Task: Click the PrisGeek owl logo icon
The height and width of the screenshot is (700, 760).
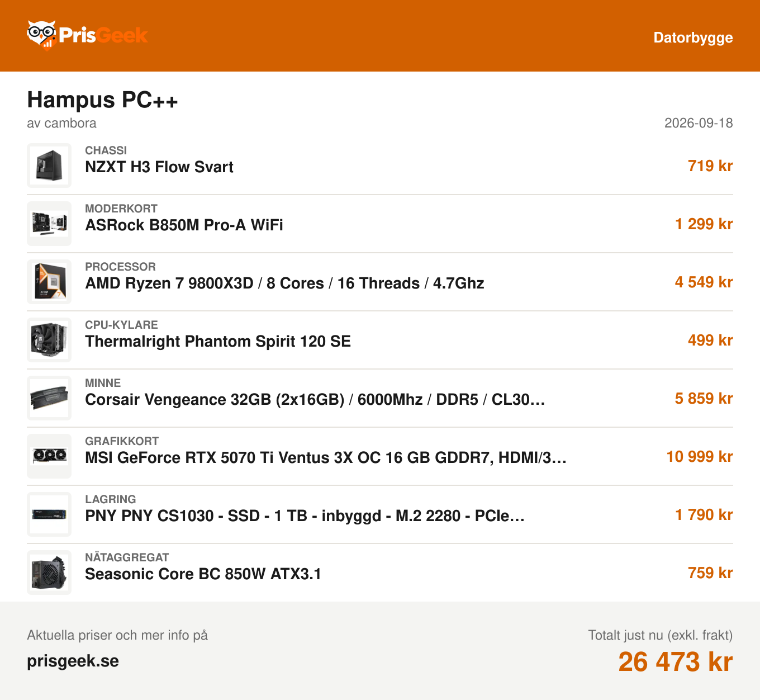Action: pyautogui.click(x=42, y=36)
